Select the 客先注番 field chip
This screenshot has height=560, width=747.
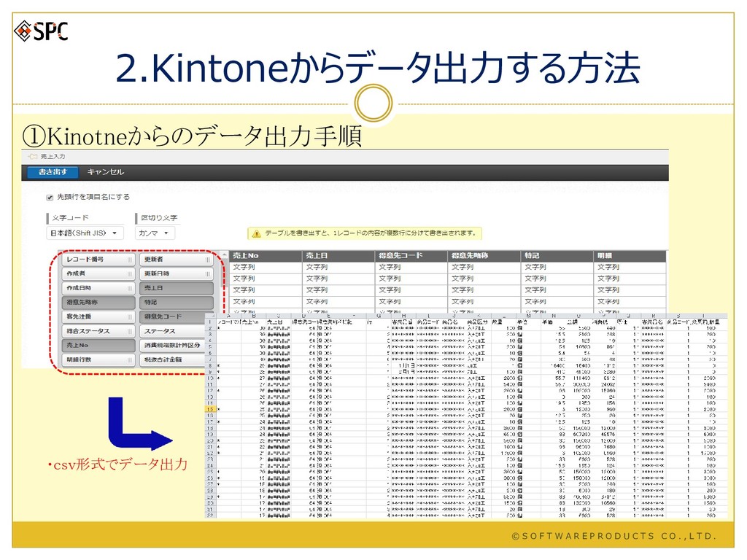pos(98,316)
